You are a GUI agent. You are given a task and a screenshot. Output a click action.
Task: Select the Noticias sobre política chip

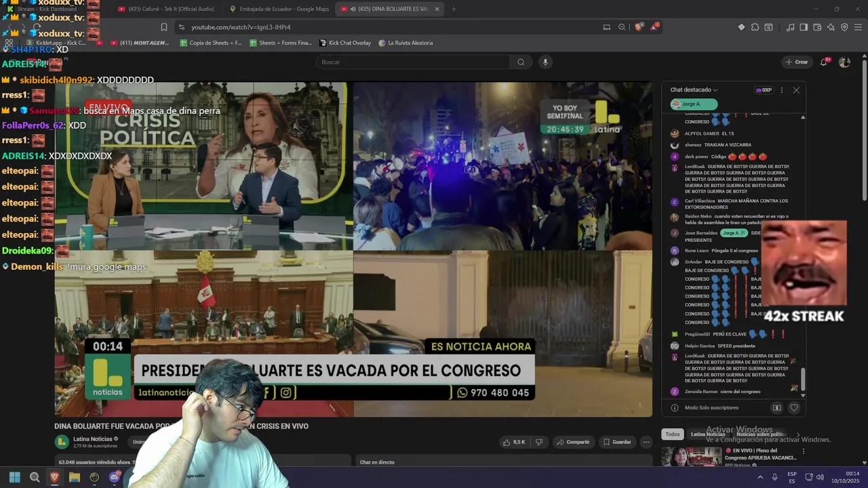[x=762, y=434]
